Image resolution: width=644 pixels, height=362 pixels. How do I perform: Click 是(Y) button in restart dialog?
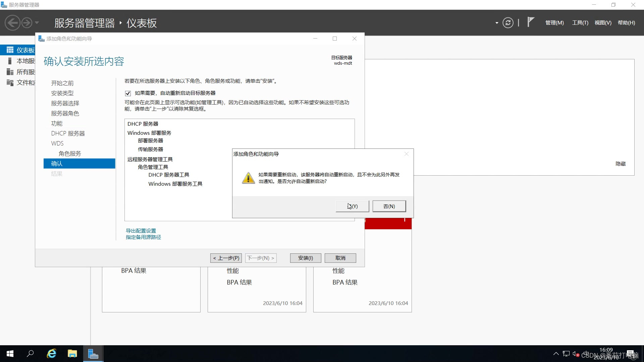[x=352, y=206]
